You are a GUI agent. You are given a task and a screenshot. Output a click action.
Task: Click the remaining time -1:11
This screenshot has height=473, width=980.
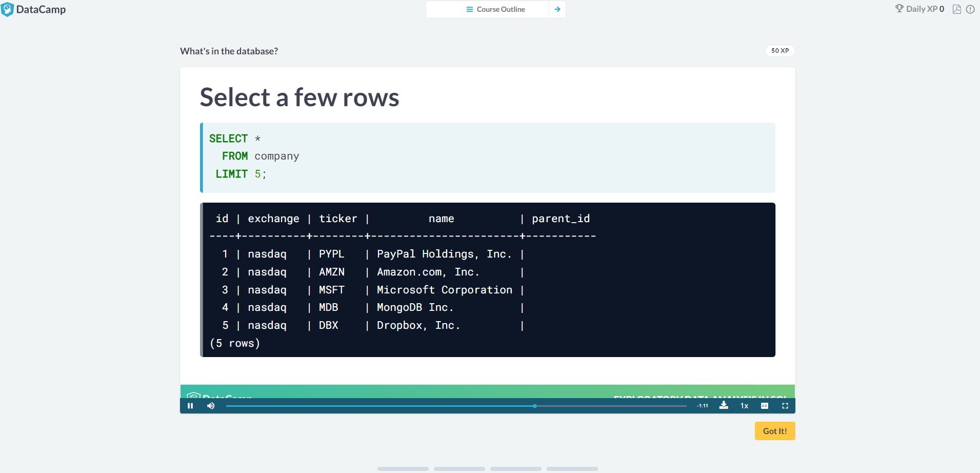pos(703,406)
